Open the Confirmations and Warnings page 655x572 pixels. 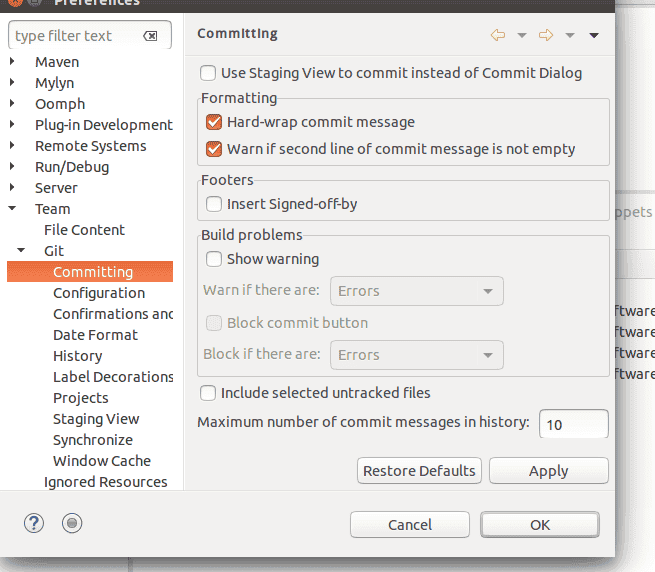(x=113, y=314)
